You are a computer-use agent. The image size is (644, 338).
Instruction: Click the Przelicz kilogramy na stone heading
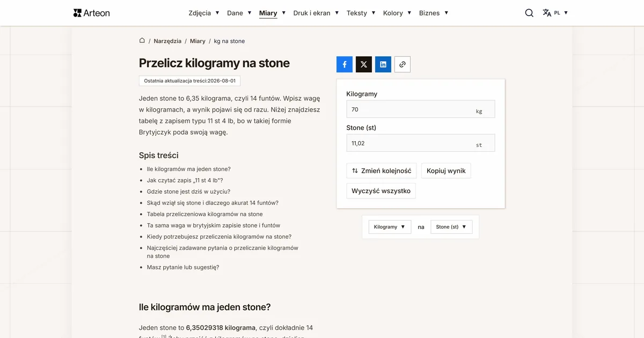(214, 63)
